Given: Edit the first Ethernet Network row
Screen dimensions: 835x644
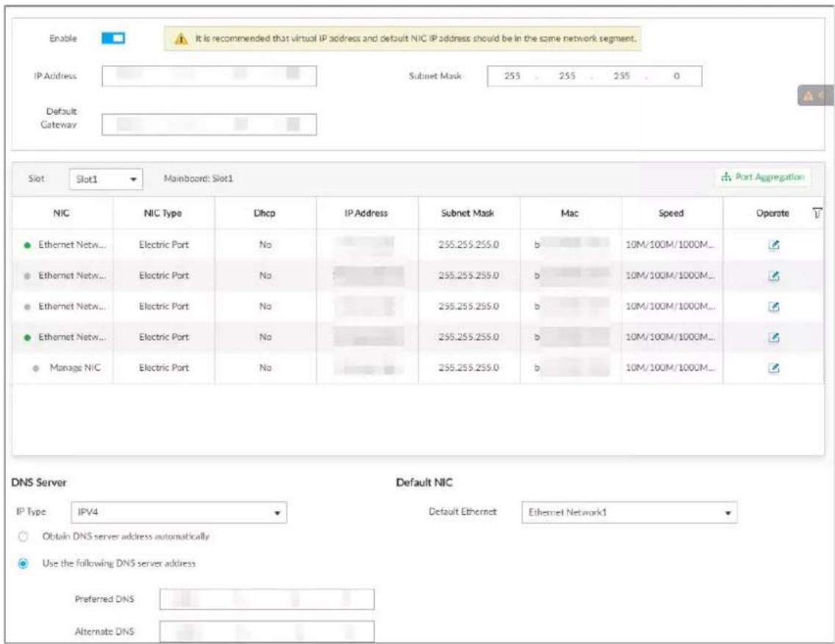Looking at the screenshot, I should [774, 245].
